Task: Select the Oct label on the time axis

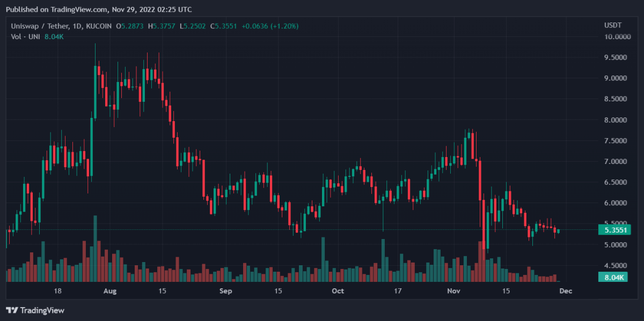Action: click(x=338, y=291)
